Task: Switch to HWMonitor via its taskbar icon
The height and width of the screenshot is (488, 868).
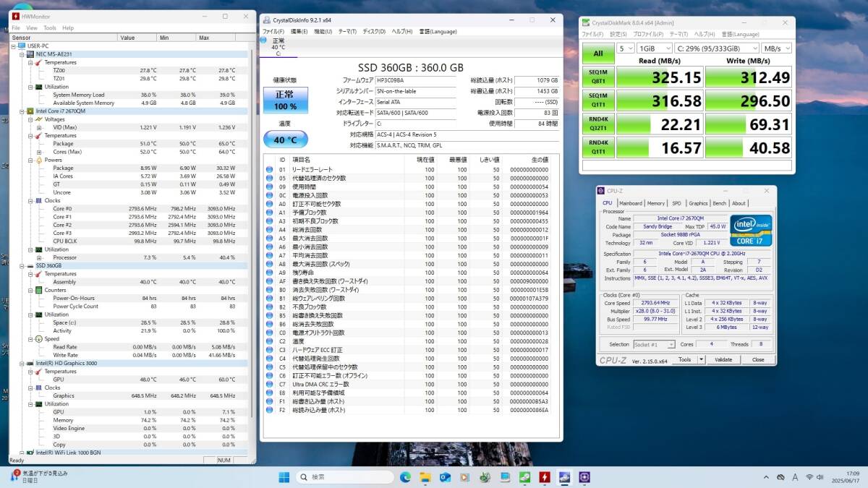Action: pyautogui.click(x=544, y=477)
